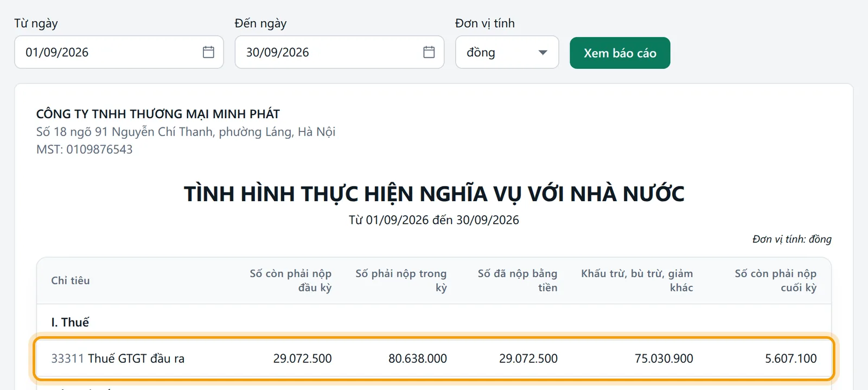868x390 pixels.
Task: Click the value 80.638.000
Action: point(418,359)
